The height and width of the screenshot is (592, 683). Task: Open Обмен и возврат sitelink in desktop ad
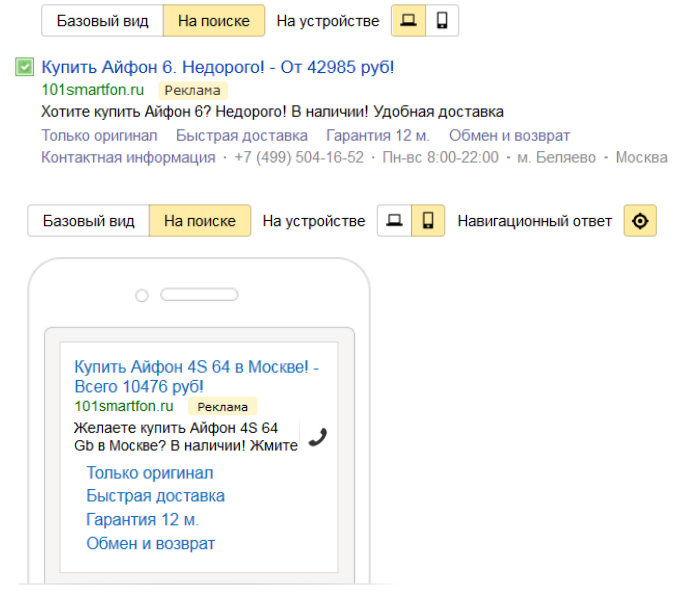(x=510, y=135)
